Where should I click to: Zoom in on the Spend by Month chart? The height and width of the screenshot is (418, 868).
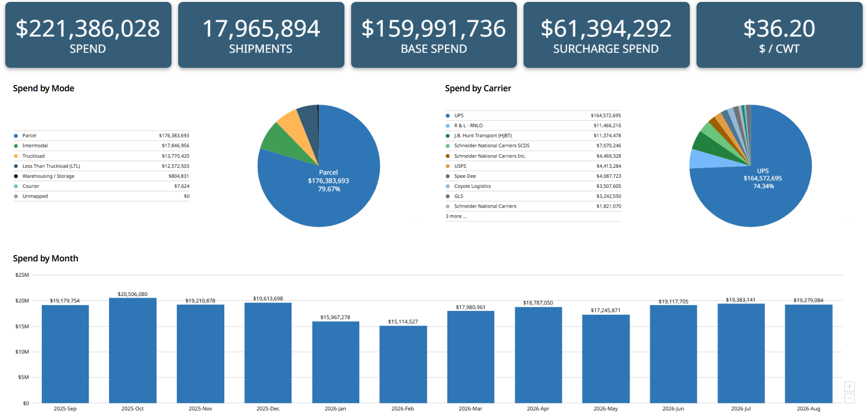pos(849,387)
